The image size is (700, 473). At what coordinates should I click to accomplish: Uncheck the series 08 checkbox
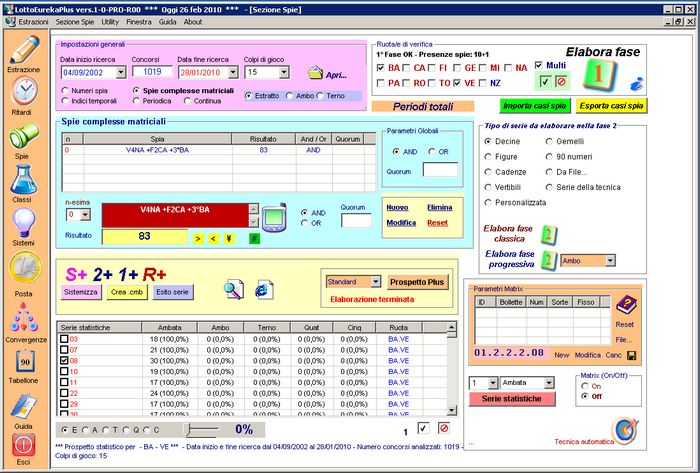pos(64,361)
